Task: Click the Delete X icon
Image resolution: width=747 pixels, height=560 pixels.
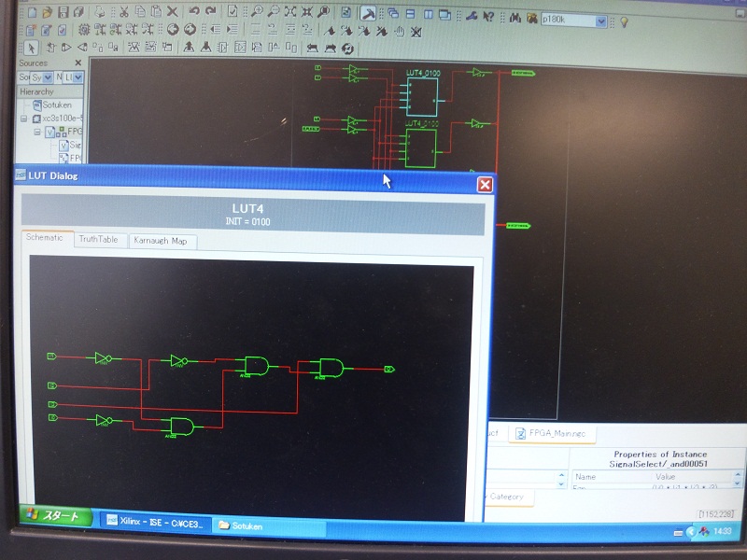Action: [173, 11]
